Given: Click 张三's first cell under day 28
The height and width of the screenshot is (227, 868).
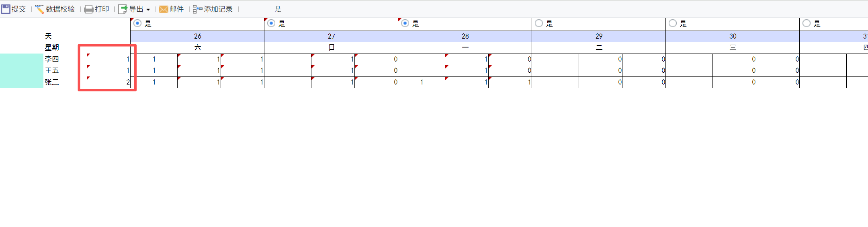Looking at the screenshot, I should (422, 82).
